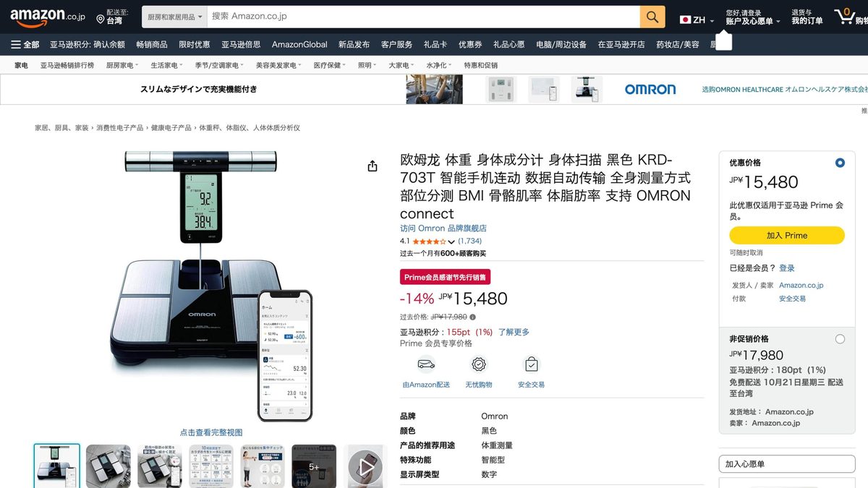868x488 pixels.
Task: Click the 无忧购物 badge icon
Action: [479, 364]
